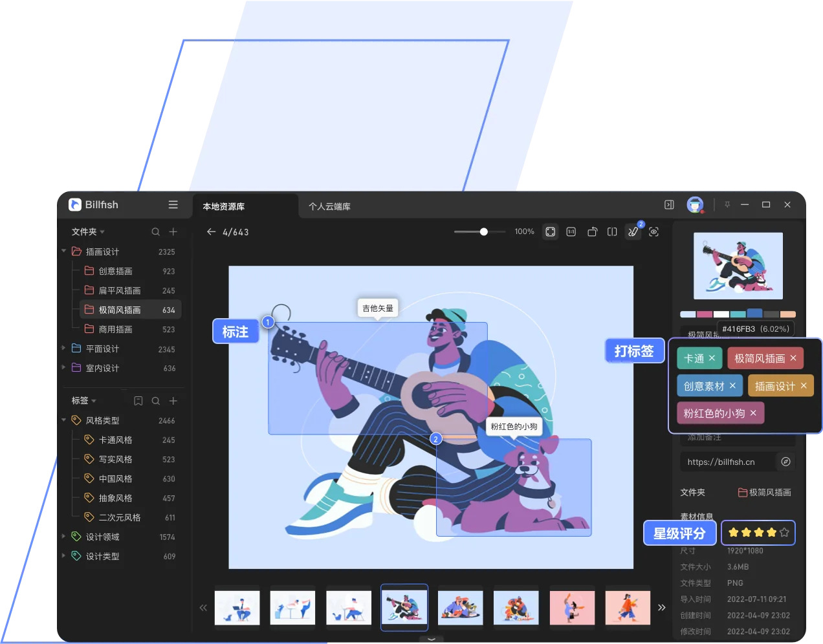Go back using the arrow beside 4/643

pyautogui.click(x=211, y=231)
